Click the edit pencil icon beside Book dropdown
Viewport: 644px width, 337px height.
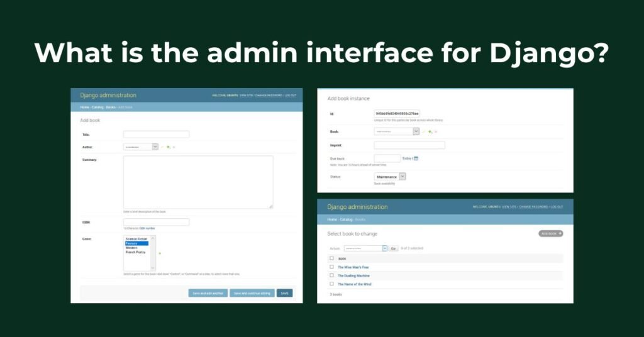[x=424, y=131]
